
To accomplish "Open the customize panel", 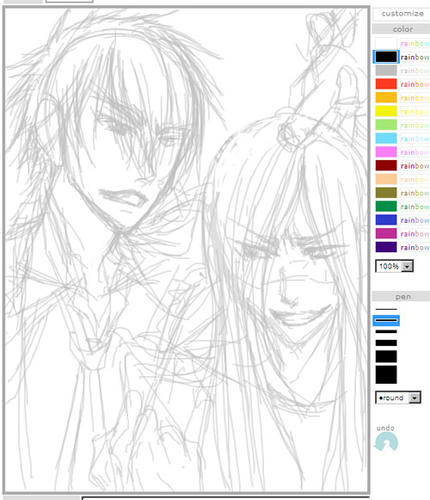I will tap(402, 13).
